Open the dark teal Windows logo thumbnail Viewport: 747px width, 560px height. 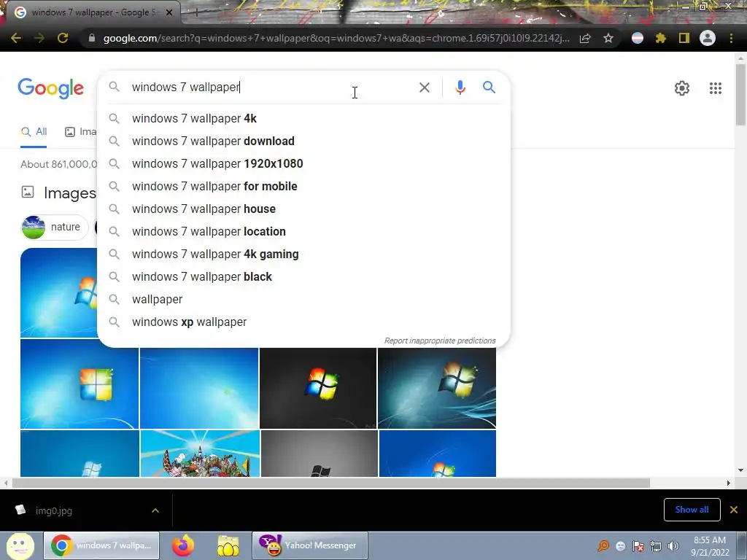(x=437, y=388)
